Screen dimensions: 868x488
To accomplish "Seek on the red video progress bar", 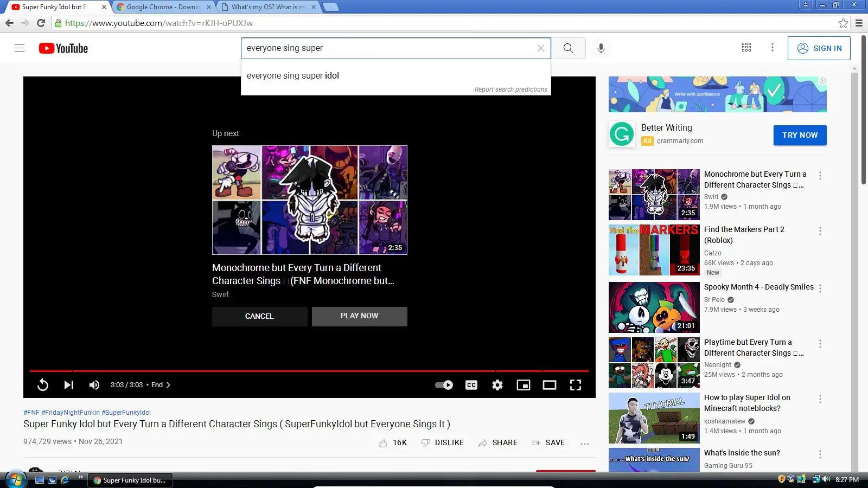I will [x=309, y=371].
